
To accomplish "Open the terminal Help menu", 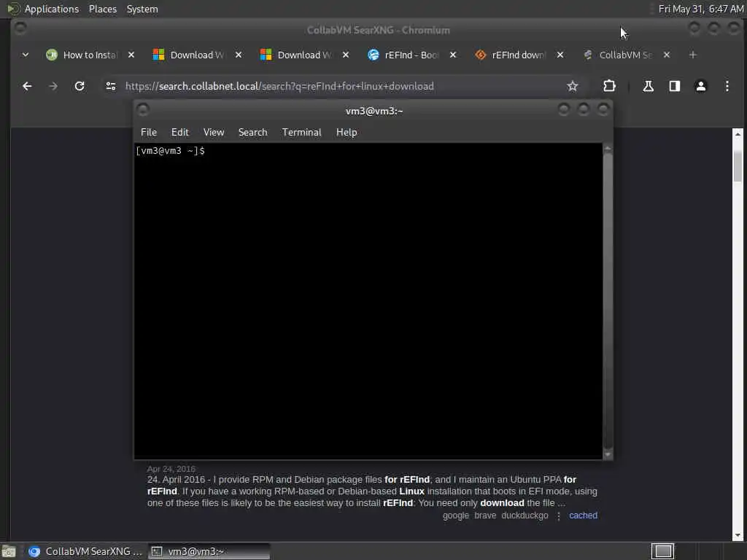I will (x=347, y=133).
